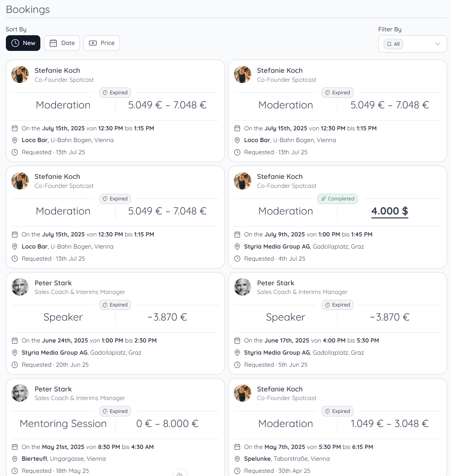Sort bookings by Price
The width and height of the screenshot is (451, 476).
click(101, 43)
